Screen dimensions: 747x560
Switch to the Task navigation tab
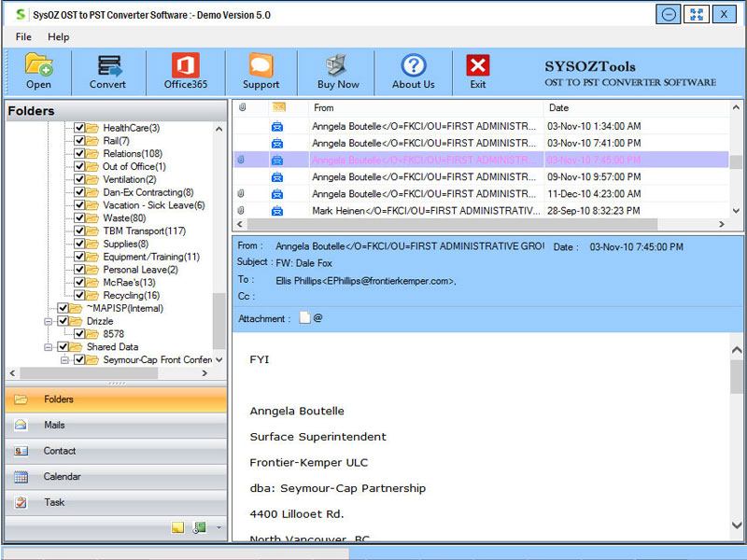click(116, 502)
